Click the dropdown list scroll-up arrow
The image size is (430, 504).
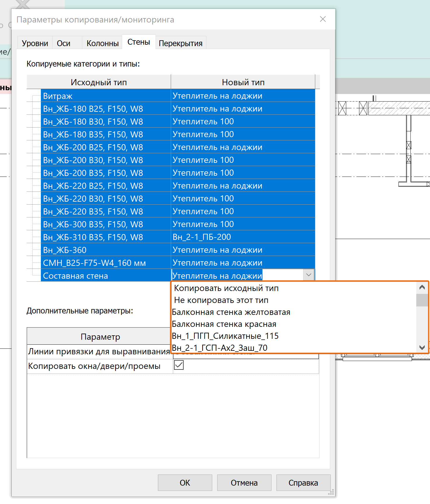pos(422,288)
